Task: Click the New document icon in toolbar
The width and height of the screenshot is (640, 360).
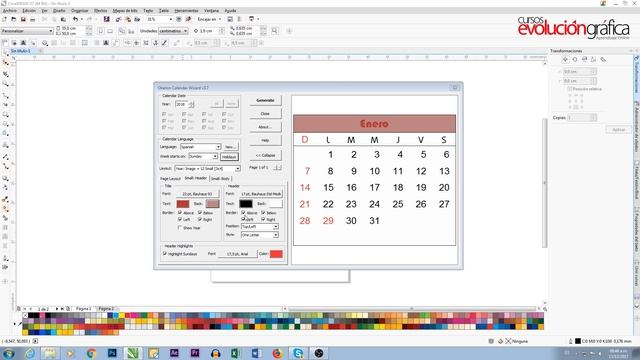Action: pos(5,19)
